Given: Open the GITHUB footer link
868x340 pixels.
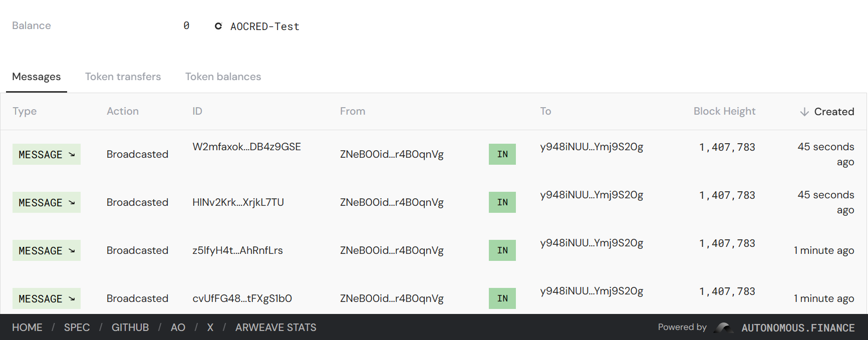Looking at the screenshot, I should click(130, 327).
